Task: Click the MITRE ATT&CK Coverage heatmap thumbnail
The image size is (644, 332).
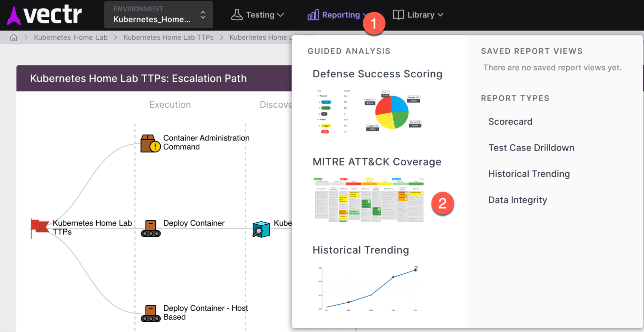Action: click(x=369, y=200)
